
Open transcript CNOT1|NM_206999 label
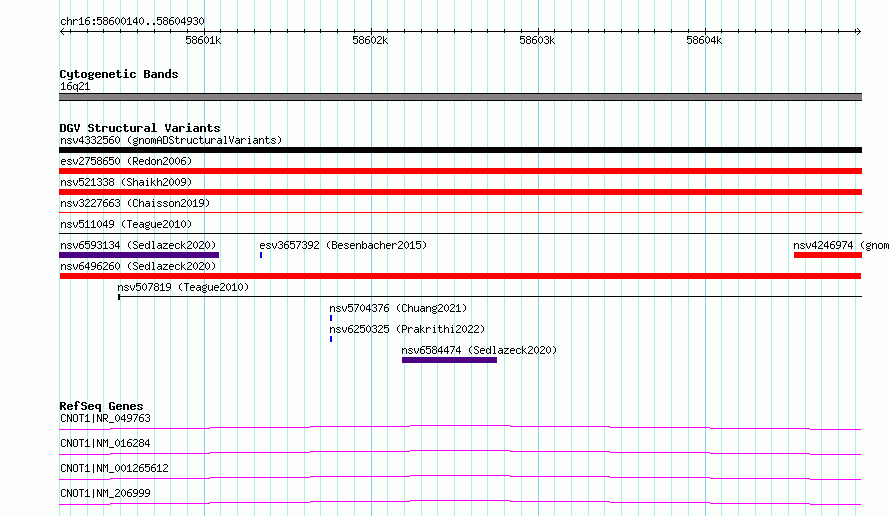[106, 493]
